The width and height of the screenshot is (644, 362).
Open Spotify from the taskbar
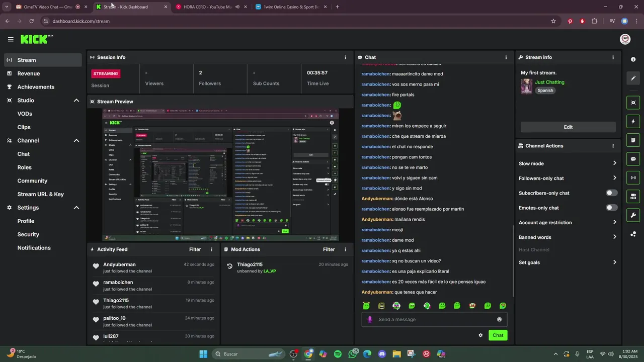tap(338, 354)
